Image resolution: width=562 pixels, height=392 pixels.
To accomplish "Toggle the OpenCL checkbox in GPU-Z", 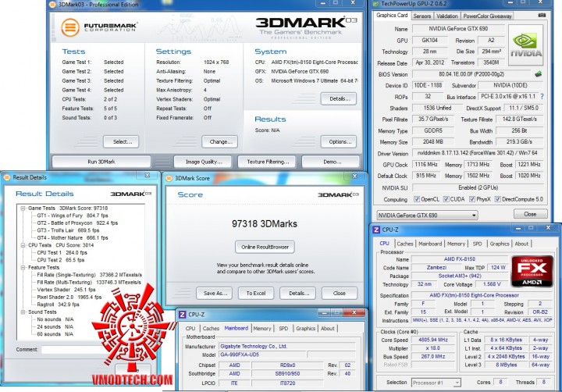I will pyautogui.click(x=417, y=199).
